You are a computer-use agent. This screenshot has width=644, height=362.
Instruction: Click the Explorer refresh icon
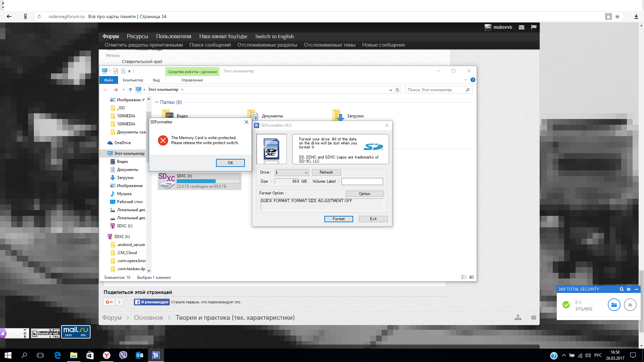point(397,90)
